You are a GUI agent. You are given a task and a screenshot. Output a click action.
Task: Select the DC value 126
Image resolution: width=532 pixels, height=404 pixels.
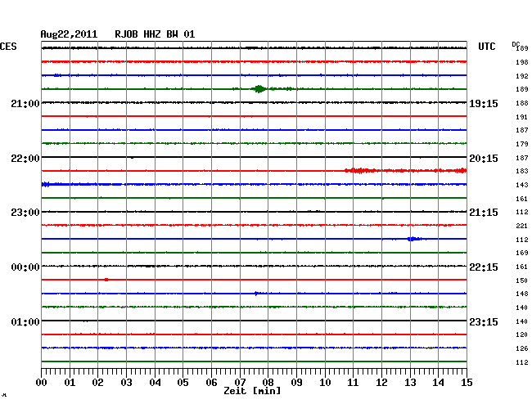click(522, 348)
